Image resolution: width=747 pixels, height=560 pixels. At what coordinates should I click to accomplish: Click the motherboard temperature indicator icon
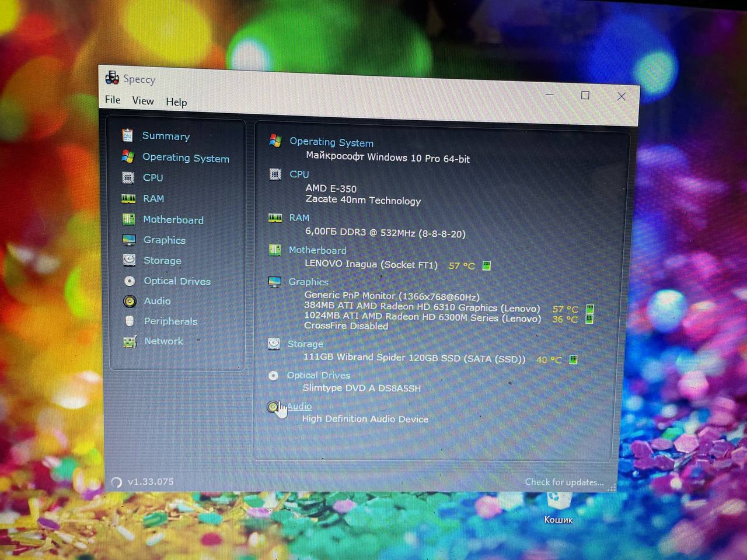coord(486,266)
